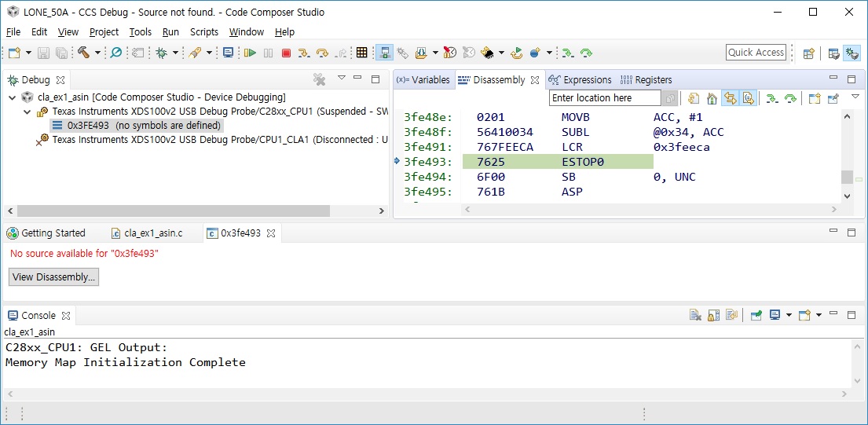868x425 pixels.
Task: Click the Quick Access field
Action: [x=756, y=53]
